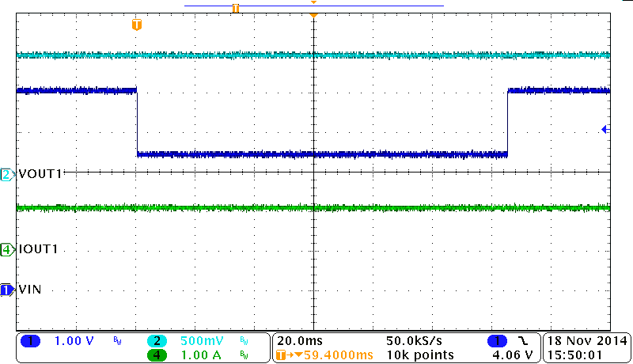This screenshot has height=364, width=633.
Task: Click the channel 1 VIN ground marker
Action: 7,290
